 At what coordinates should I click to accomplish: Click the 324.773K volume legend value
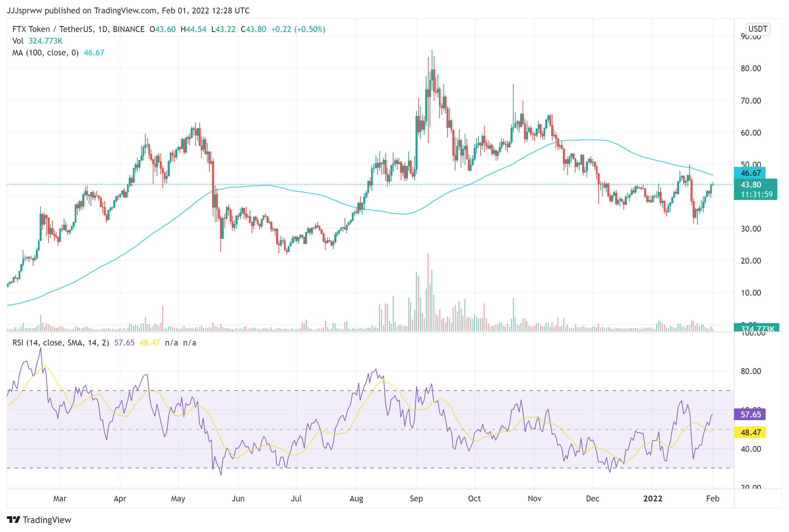coord(45,41)
